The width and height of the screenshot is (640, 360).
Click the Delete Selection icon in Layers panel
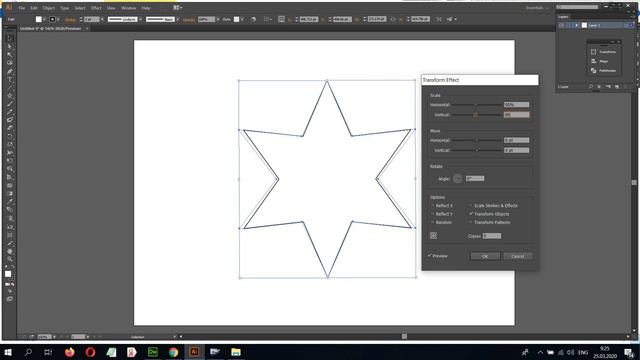click(625, 87)
